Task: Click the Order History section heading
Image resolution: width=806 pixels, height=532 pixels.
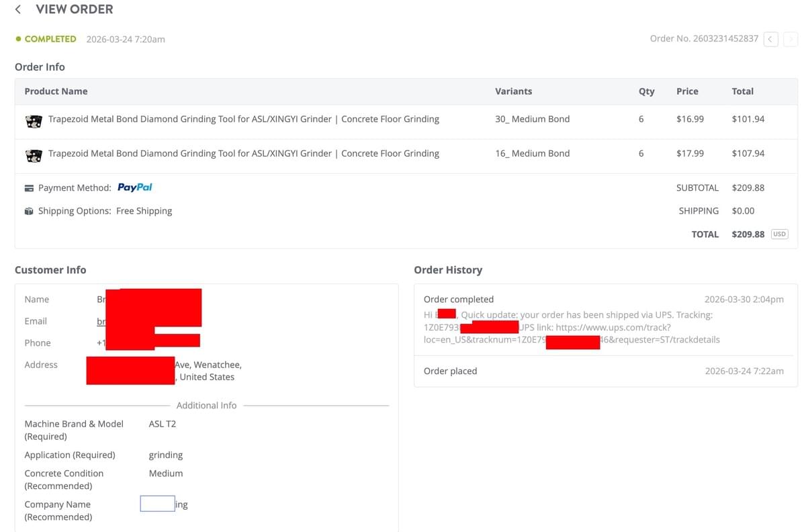Action: pos(448,270)
